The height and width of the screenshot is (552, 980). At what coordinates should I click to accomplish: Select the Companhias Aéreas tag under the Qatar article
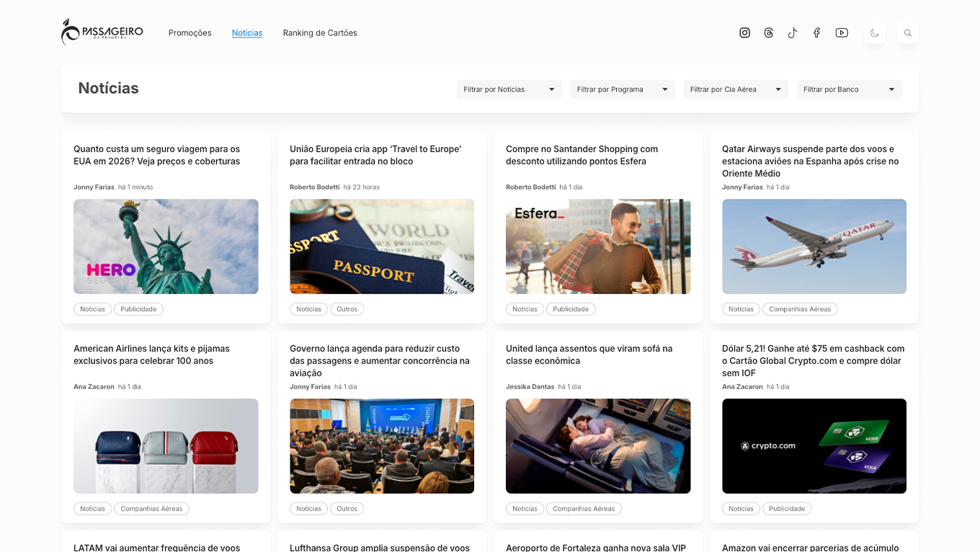[800, 308]
